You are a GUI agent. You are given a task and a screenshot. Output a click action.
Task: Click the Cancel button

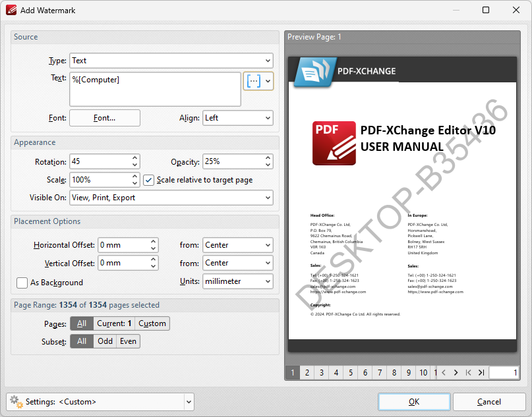489,402
